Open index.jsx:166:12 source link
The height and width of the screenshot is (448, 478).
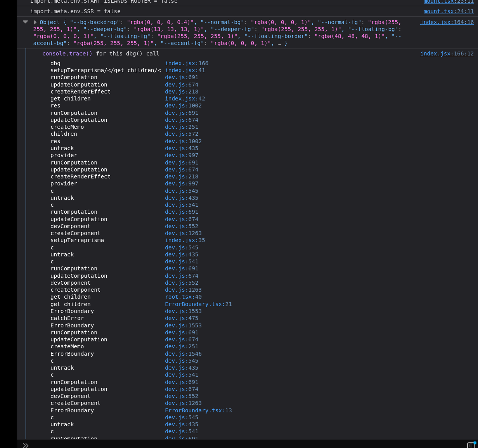447,54
